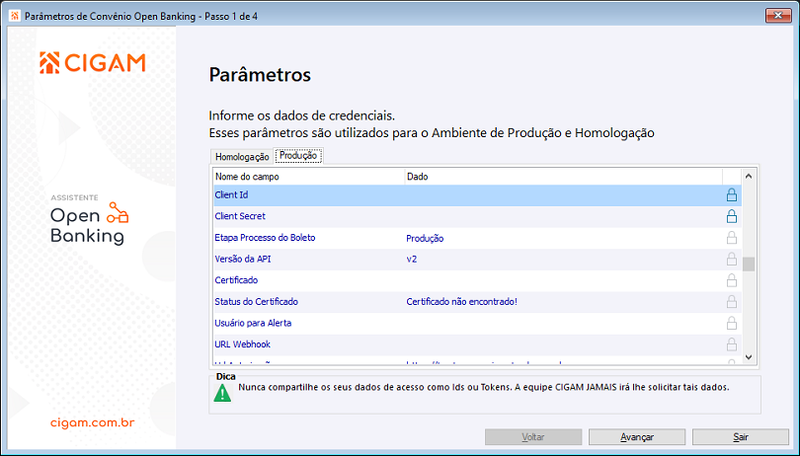Screen dimensions: 800x456
Task: Click the lock icon in Client Secret row
Action: pos(732,216)
